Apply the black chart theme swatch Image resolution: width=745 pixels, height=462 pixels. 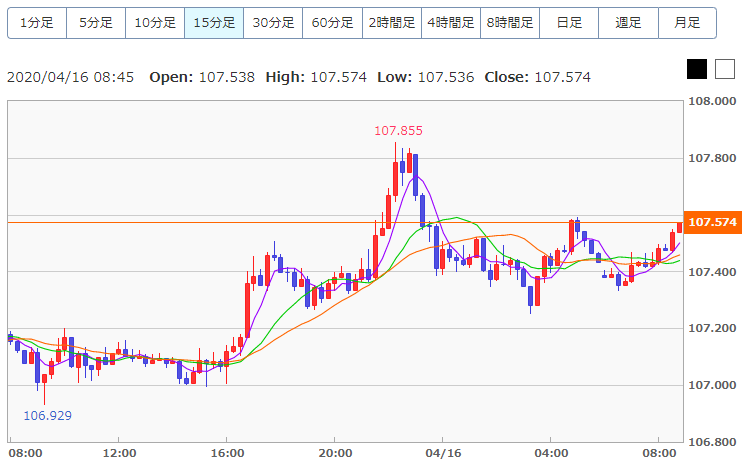(x=697, y=69)
